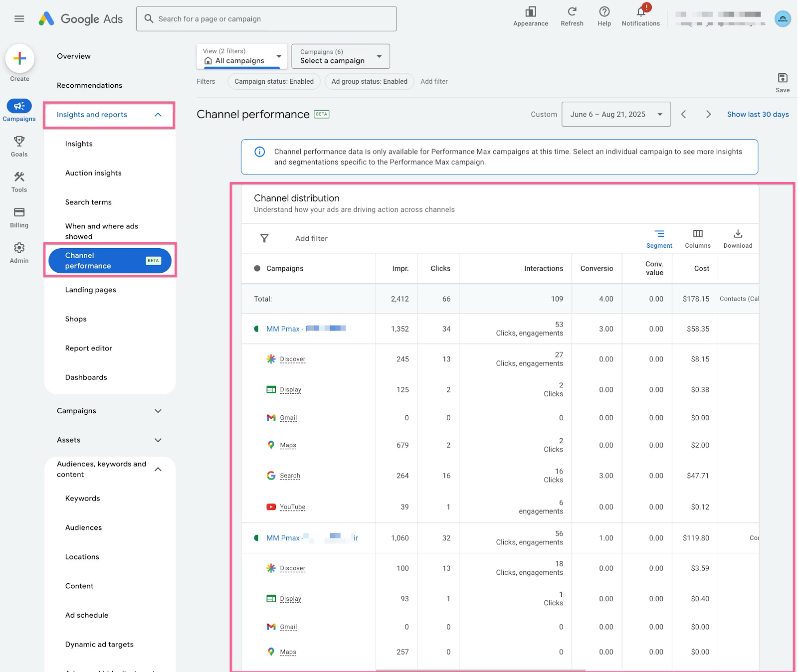Image resolution: width=798 pixels, height=672 pixels.
Task: Click Campaign status: Enabled chip
Action: click(274, 81)
